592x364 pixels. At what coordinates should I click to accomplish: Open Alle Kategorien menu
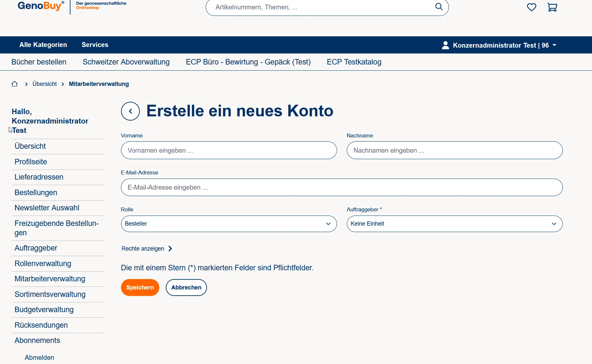tap(43, 45)
